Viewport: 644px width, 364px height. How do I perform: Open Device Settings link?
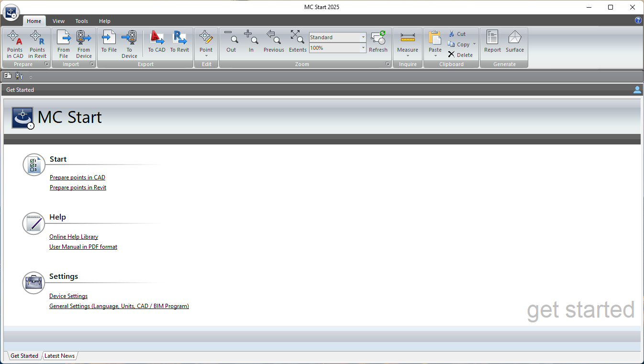coord(68,296)
